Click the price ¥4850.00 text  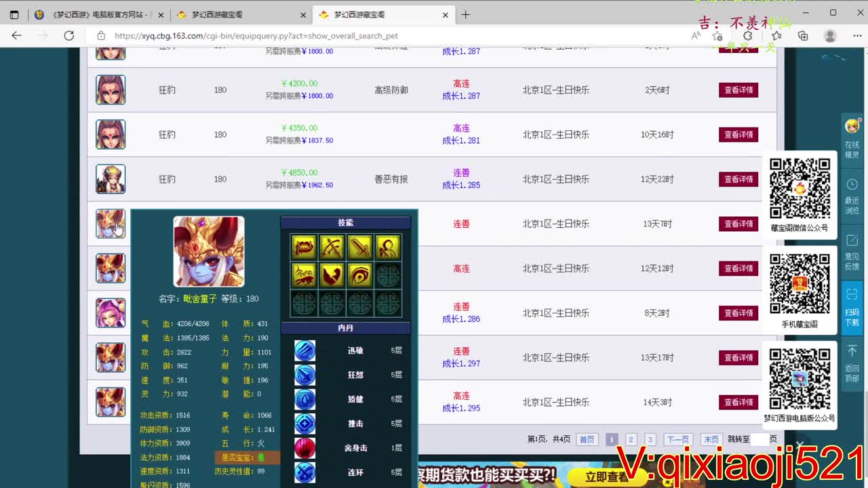[x=299, y=173]
